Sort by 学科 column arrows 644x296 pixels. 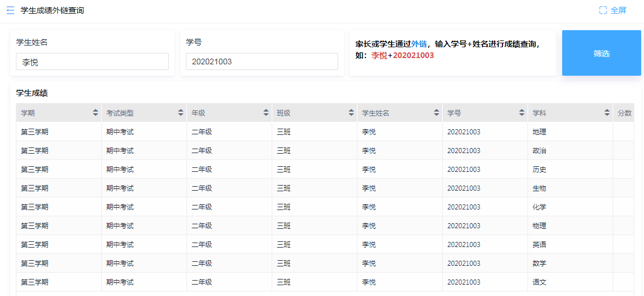[x=607, y=113]
